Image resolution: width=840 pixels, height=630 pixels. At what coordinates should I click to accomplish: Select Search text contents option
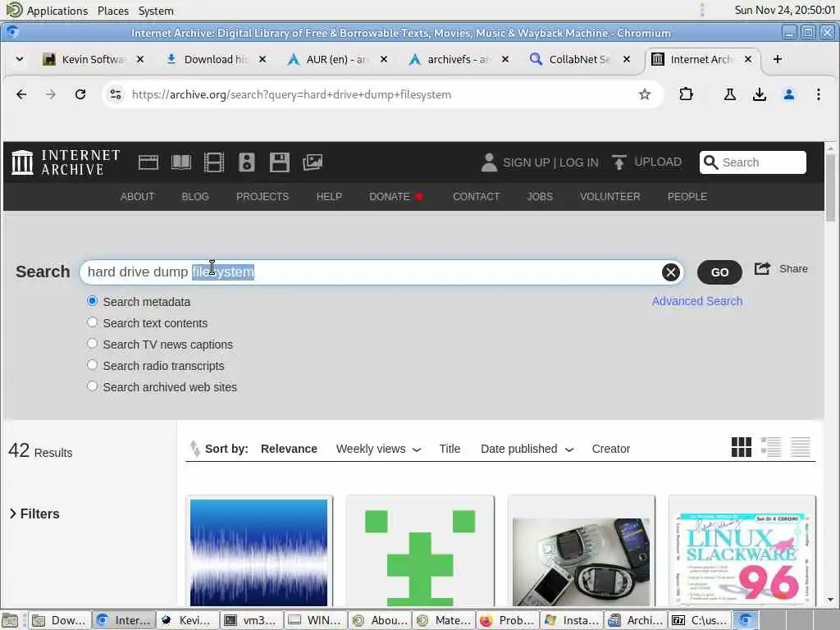[x=92, y=322]
